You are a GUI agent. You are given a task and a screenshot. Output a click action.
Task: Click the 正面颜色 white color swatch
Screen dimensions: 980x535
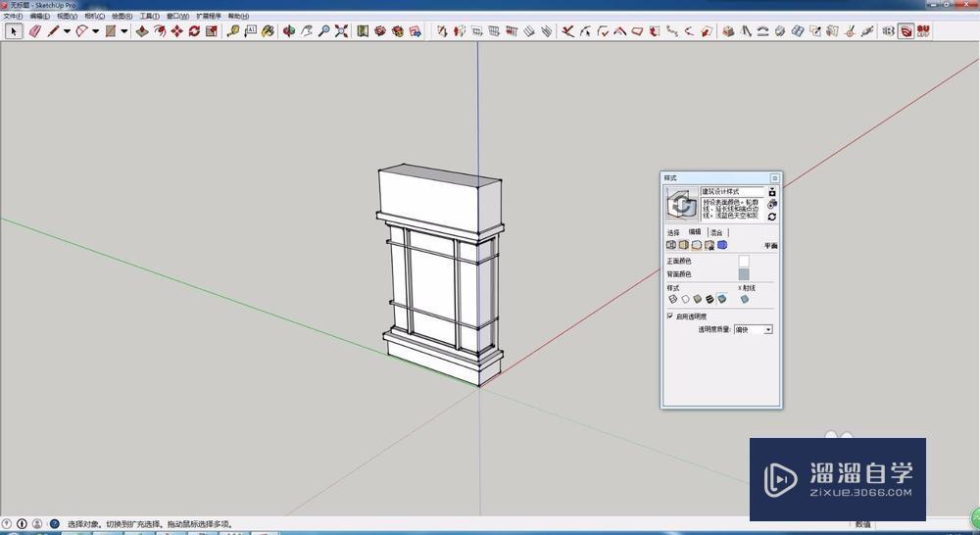(744, 262)
